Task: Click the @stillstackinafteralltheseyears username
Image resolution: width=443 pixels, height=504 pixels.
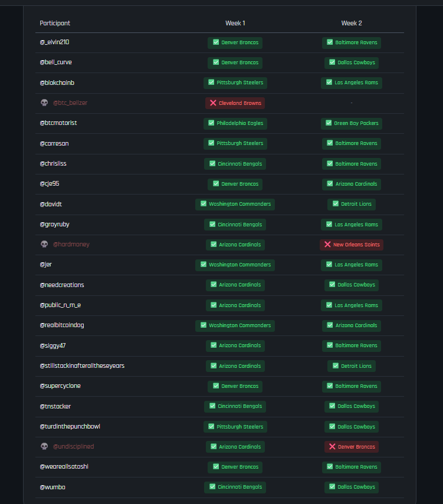Action: tap(82, 366)
